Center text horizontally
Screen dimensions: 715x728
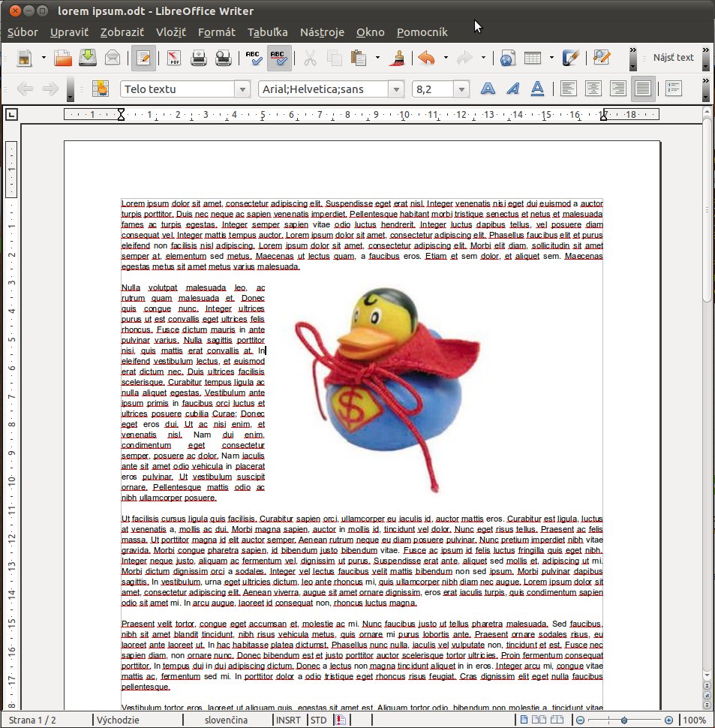593,89
